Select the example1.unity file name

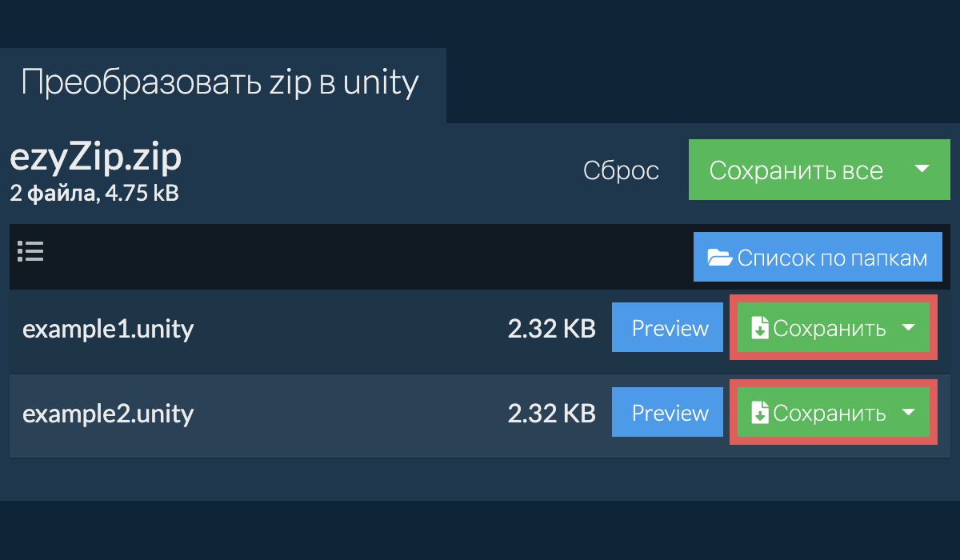[108, 329]
